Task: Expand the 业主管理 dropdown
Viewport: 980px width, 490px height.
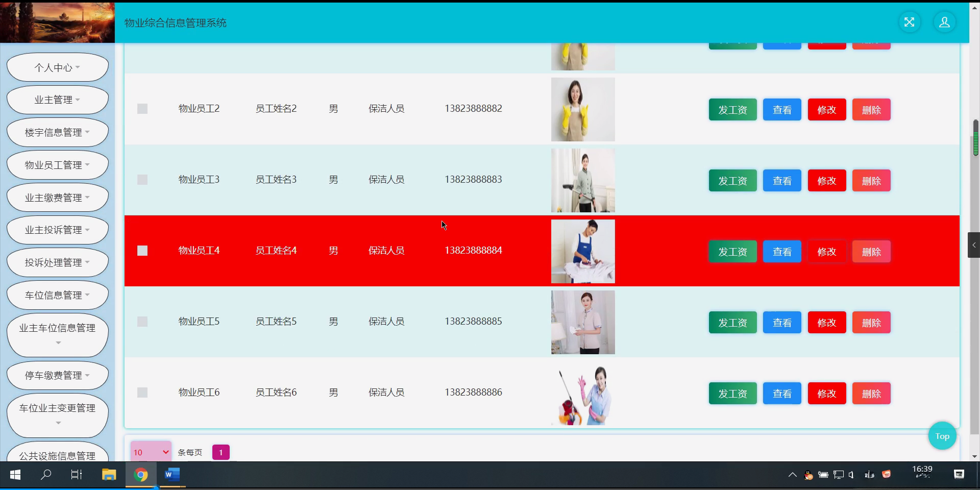Action: pyautogui.click(x=57, y=100)
